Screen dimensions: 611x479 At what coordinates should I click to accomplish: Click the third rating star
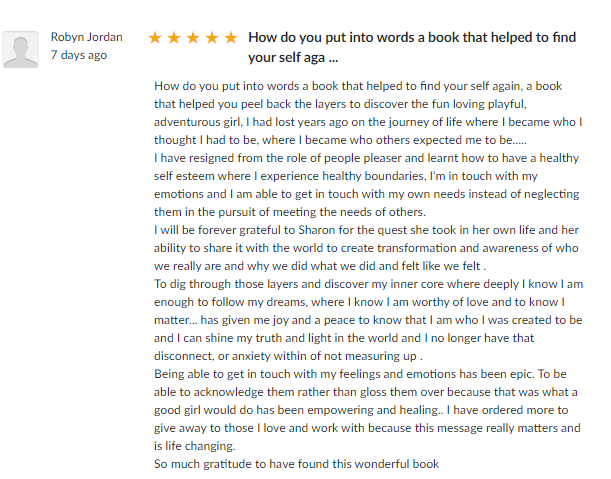coord(193,38)
